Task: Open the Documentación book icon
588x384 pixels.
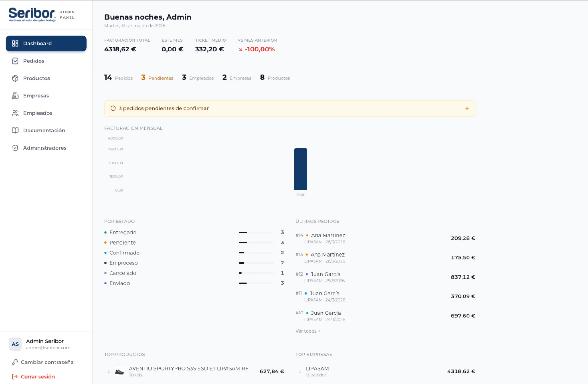Action: pos(15,131)
